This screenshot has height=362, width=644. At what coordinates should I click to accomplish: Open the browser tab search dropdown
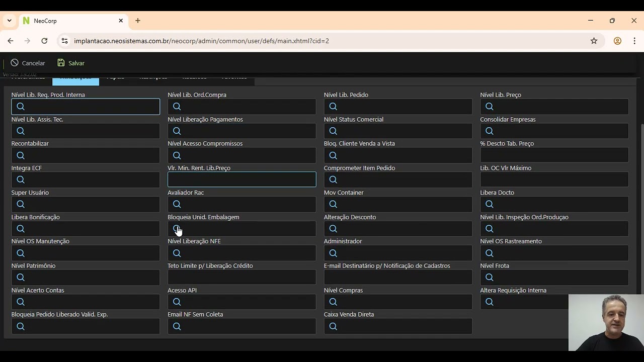pyautogui.click(x=9, y=21)
